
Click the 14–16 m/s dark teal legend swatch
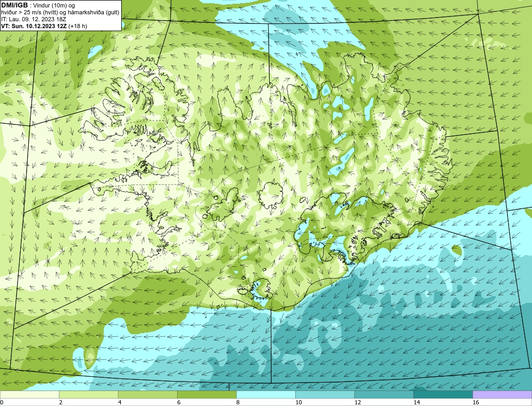point(443,394)
